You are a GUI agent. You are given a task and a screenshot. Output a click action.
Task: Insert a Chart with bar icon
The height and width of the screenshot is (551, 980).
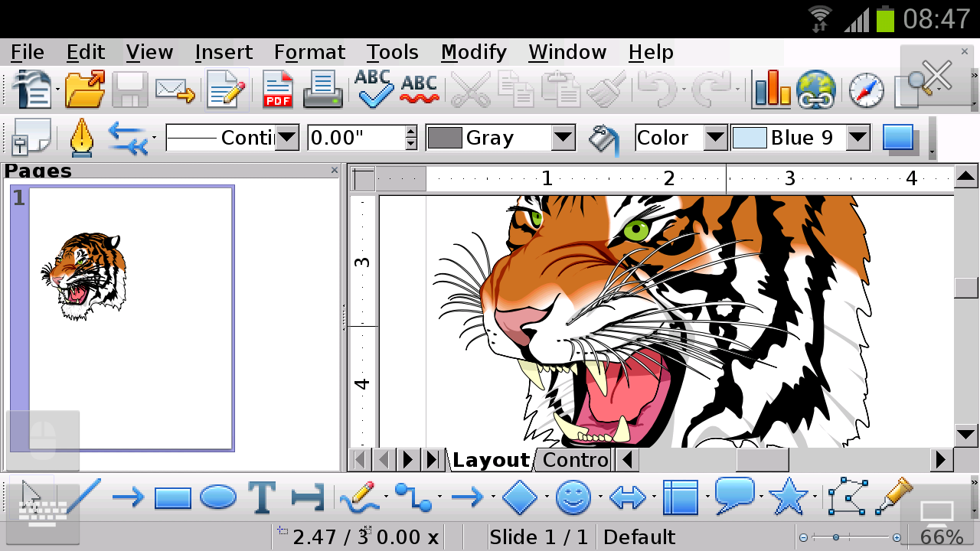point(771,90)
